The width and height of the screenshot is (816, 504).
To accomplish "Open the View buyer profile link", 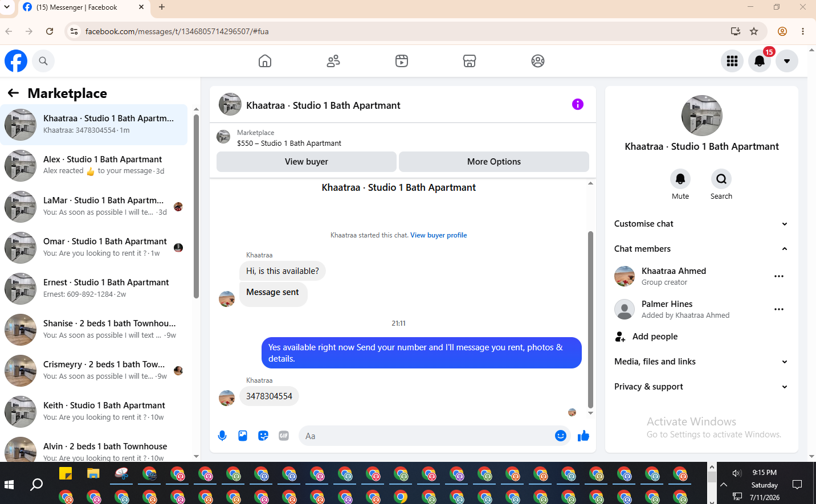I will [x=439, y=235].
